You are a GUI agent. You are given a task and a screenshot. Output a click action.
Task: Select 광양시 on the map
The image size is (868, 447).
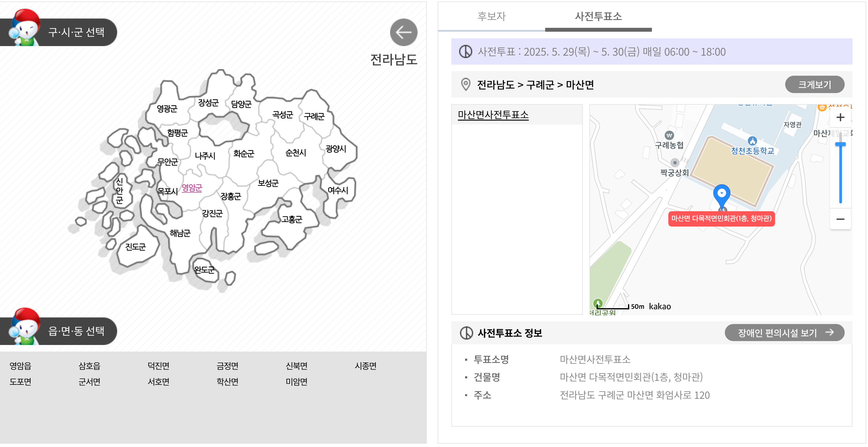coord(336,148)
